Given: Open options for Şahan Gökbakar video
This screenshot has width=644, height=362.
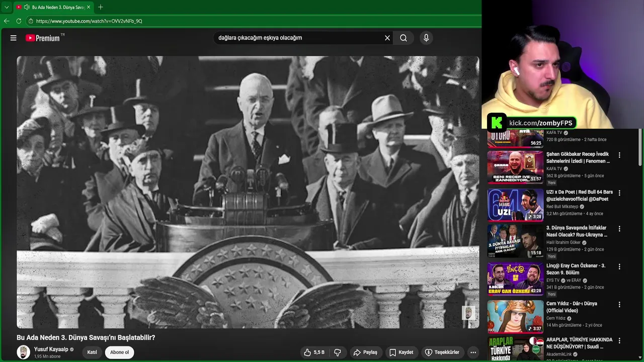Looking at the screenshot, I should [619, 155].
